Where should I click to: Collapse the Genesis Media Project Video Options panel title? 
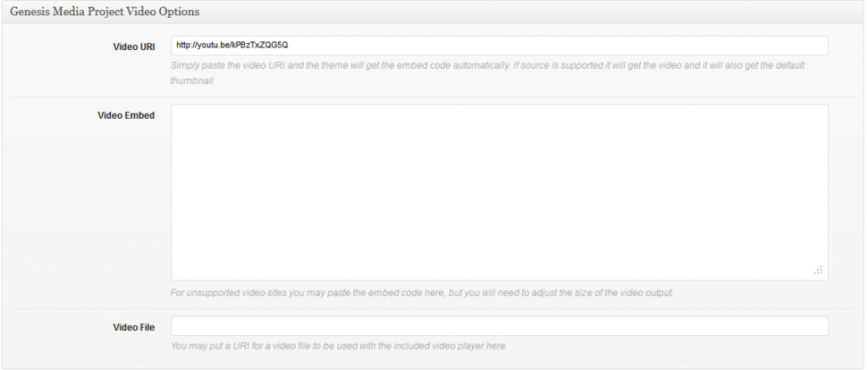(104, 12)
